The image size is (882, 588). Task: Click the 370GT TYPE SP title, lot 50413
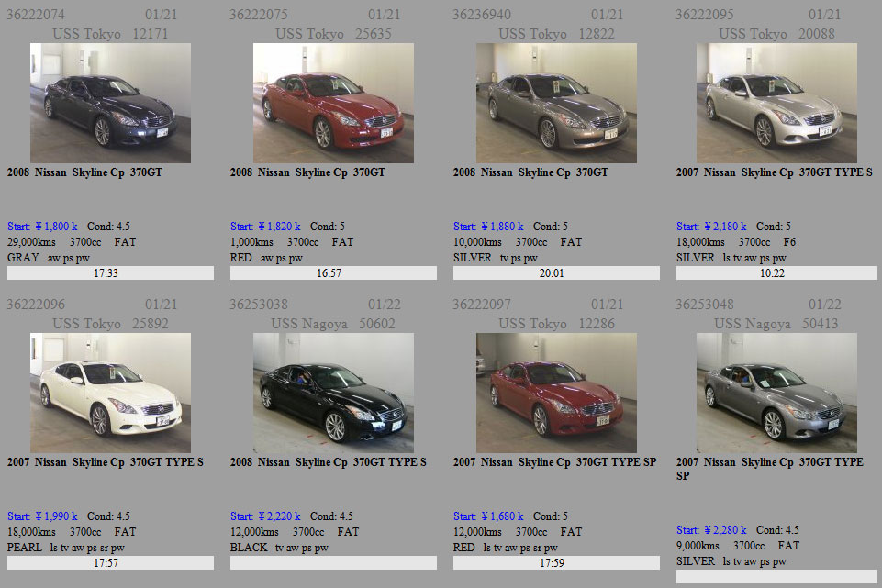coord(769,469)
